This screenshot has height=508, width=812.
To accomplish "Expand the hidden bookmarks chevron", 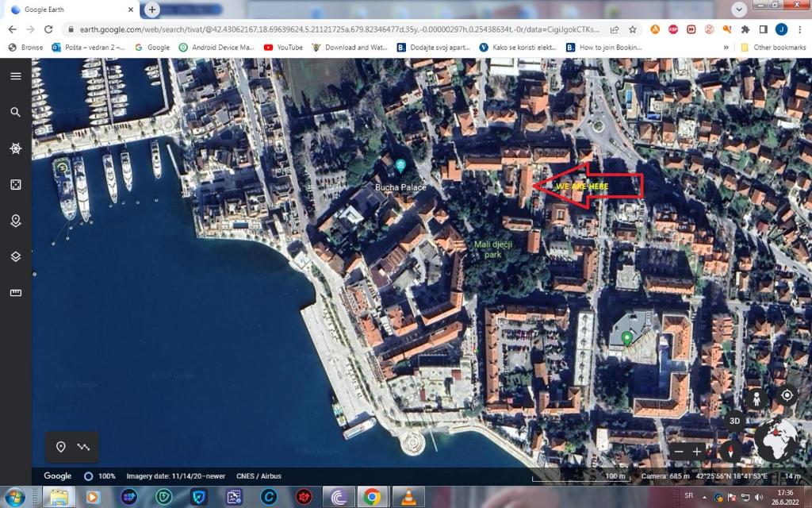I will coord(726,48).
